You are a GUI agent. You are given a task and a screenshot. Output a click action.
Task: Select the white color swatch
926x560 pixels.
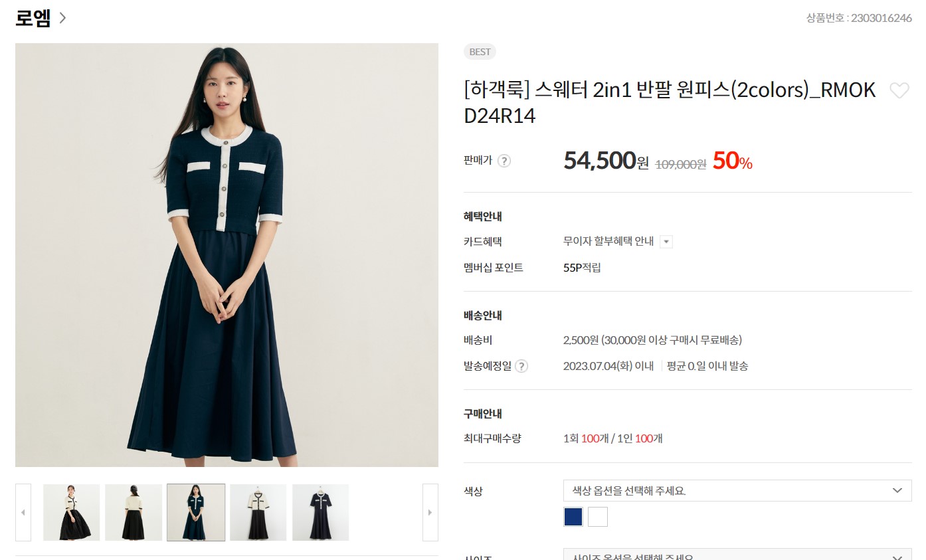pos(598,517)
